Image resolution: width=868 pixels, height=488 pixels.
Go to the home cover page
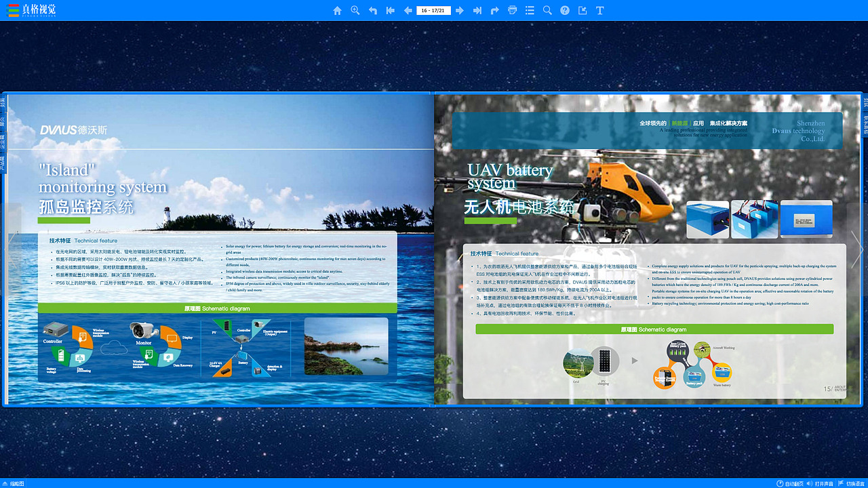337,10
